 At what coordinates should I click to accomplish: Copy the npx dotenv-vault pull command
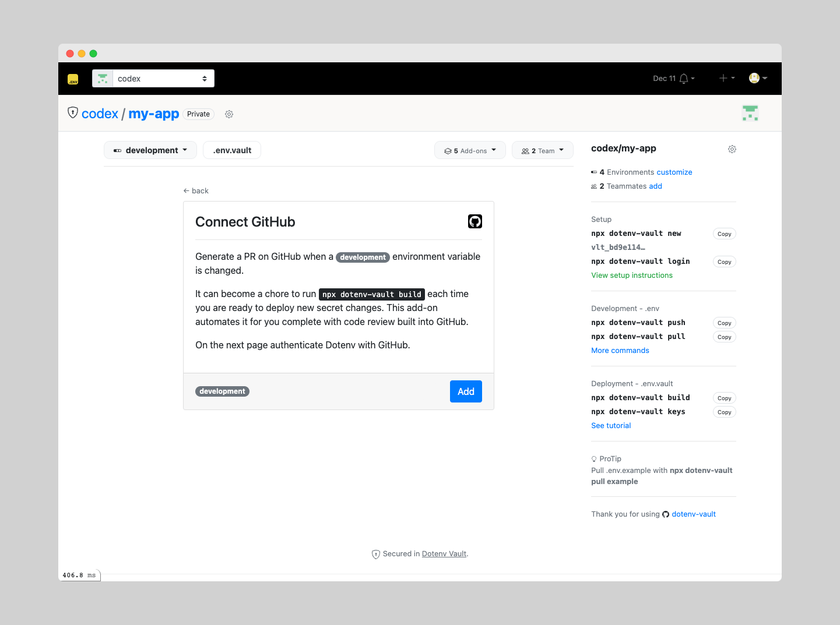point(725,337)
